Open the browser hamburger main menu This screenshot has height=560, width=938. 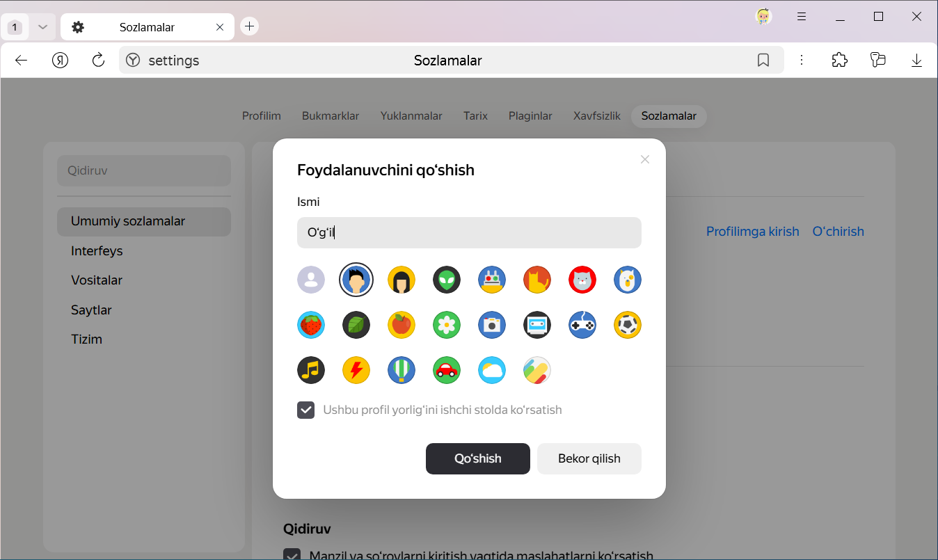pyautogui.click(x=802, y=17)
